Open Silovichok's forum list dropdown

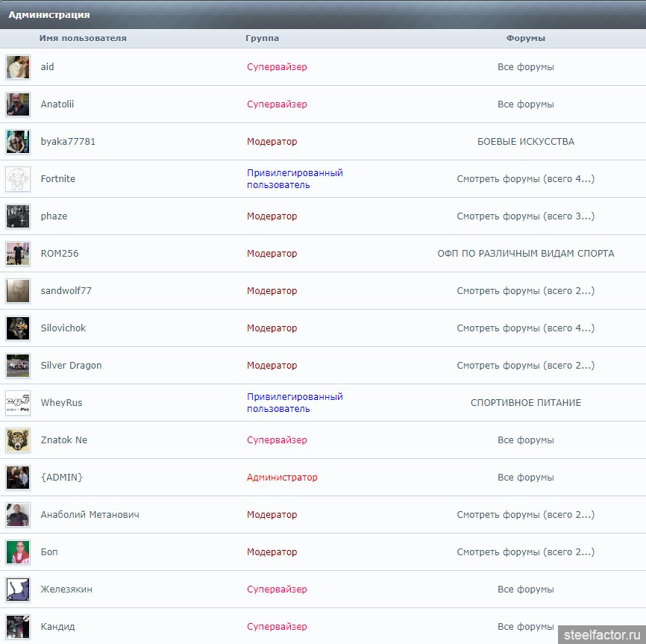point(525,328)
